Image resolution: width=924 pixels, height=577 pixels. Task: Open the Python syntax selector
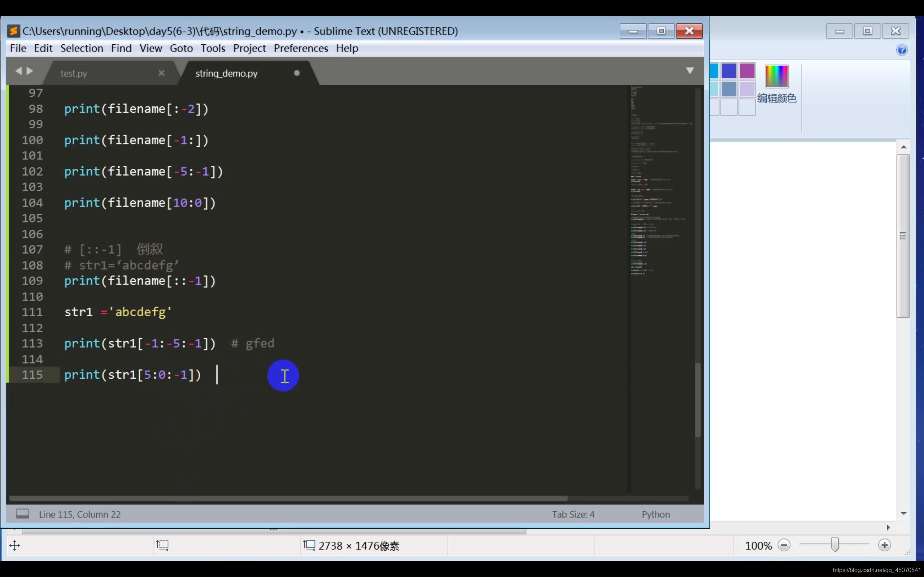[655, 514]
